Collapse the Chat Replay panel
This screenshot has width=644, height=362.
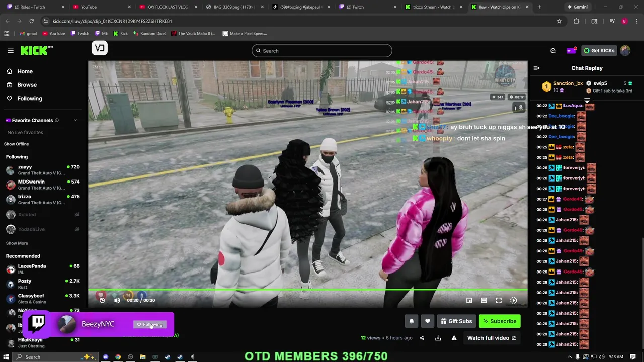pos(536,68)
